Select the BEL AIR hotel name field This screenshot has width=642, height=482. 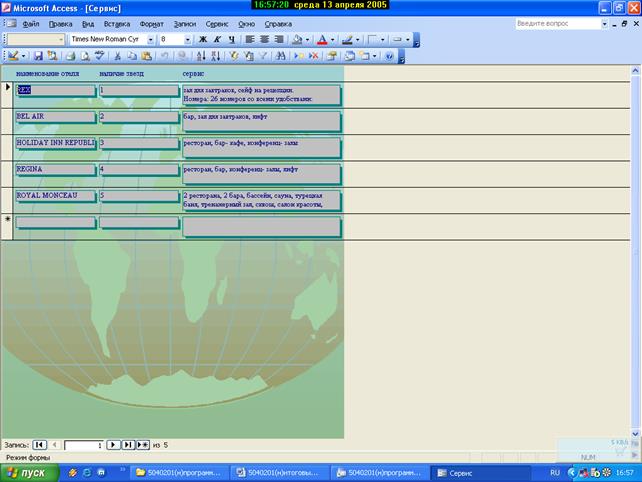tap(56, 117)
